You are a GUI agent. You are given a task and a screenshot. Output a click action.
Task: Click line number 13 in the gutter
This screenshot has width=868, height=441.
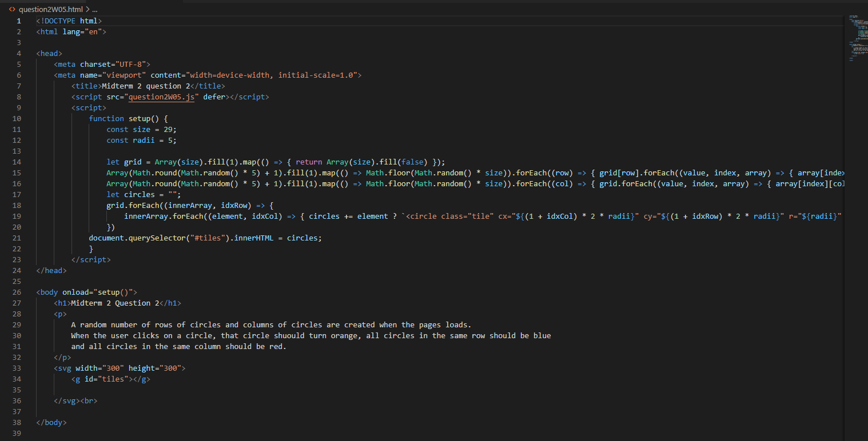tap(17, 151)
